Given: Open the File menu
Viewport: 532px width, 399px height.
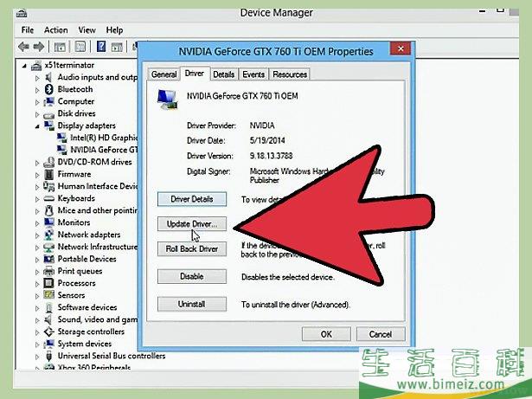Looking at the screenshot, I should point(27,30).
